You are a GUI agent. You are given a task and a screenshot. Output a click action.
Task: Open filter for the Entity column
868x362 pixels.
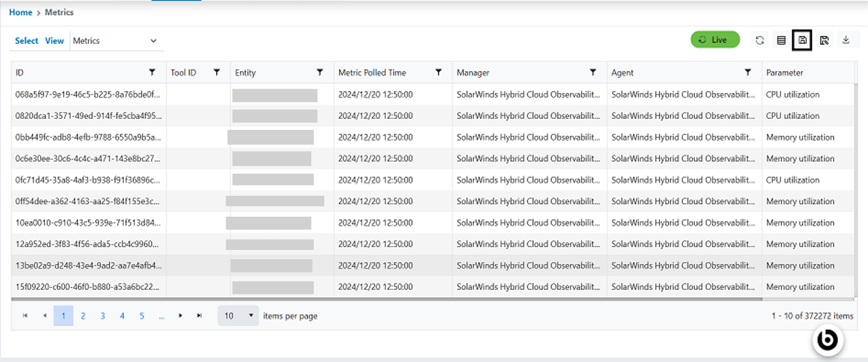pyautogui.click(x=320, y=73)
